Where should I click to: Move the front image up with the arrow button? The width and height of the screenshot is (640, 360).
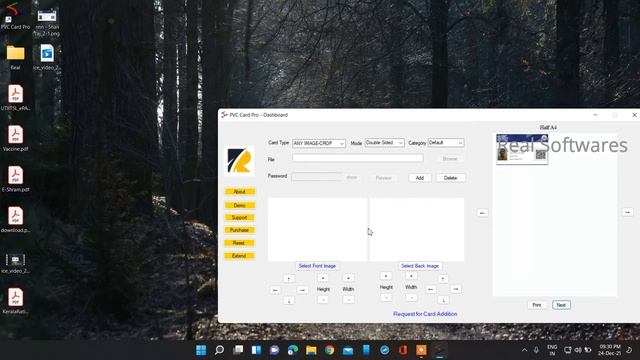(289, 279)
